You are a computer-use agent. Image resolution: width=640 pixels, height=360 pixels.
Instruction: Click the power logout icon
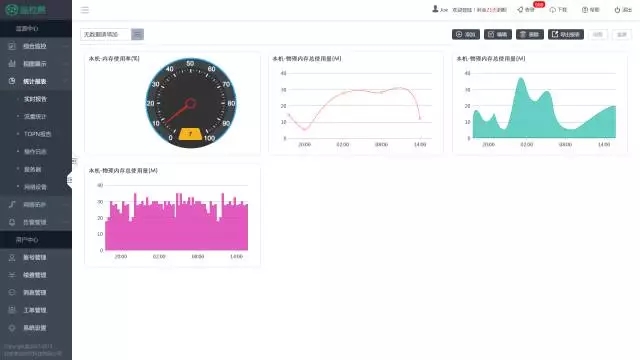[617, 10]
